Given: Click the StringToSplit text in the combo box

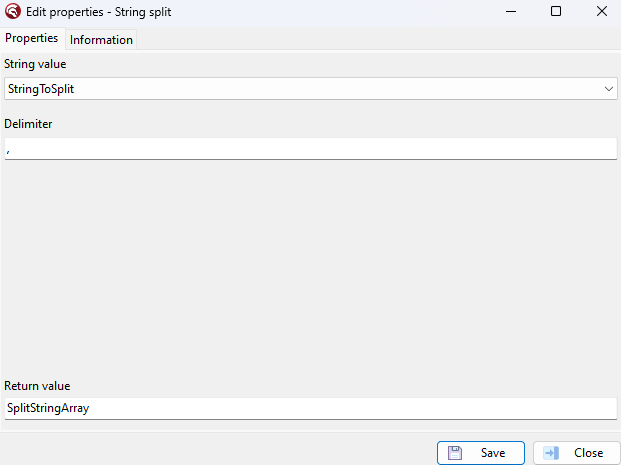Looking at the screenshot, I should point(41,89).
